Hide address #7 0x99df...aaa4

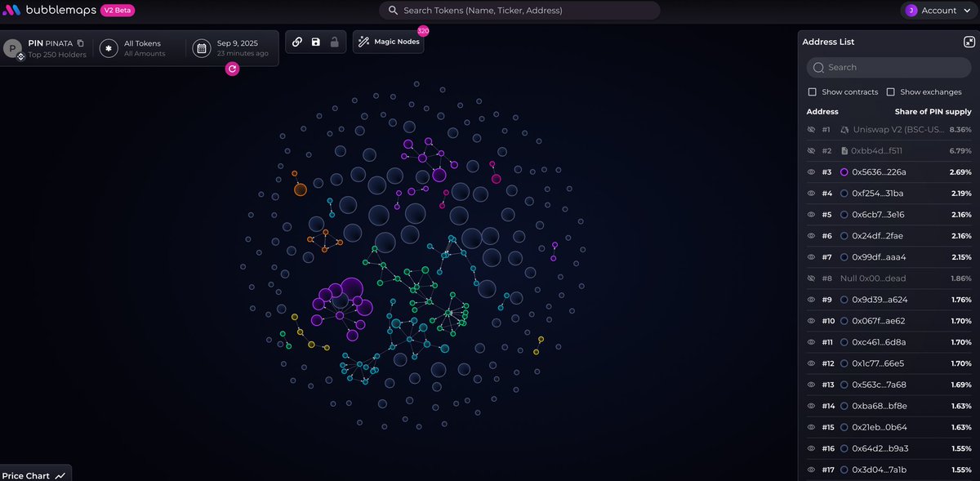(812, 257)
